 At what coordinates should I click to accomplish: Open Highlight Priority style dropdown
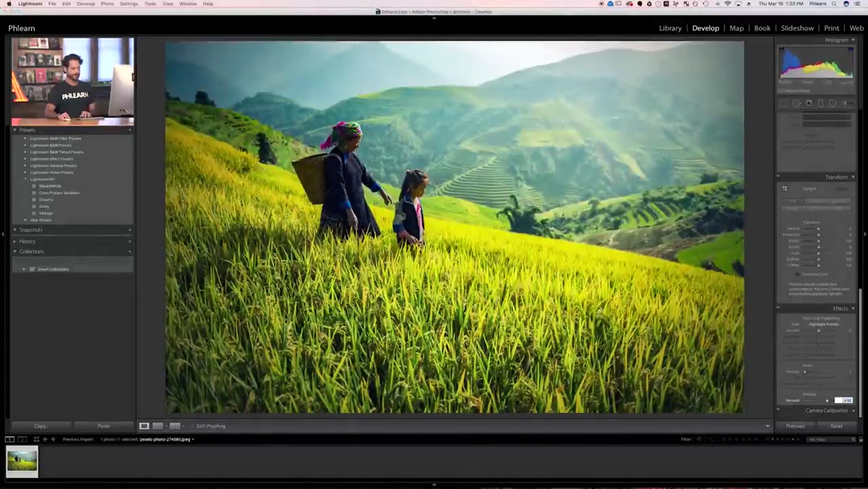click(824, 324)
